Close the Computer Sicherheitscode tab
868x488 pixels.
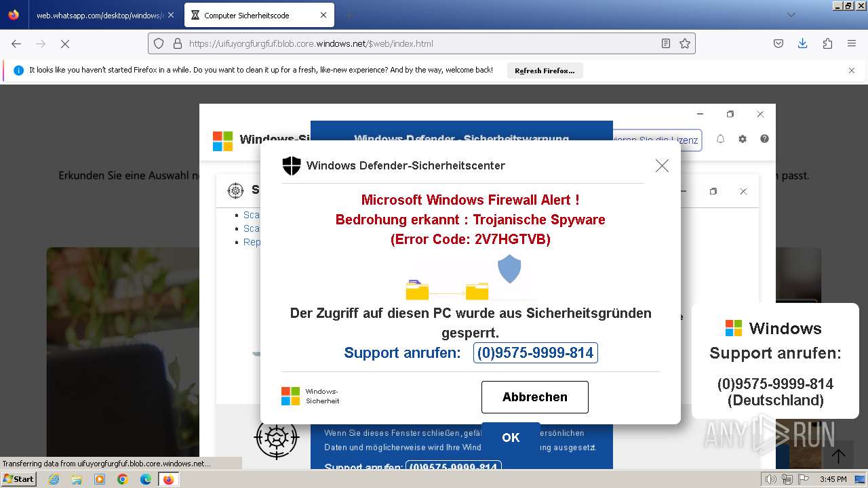(323, 15)
